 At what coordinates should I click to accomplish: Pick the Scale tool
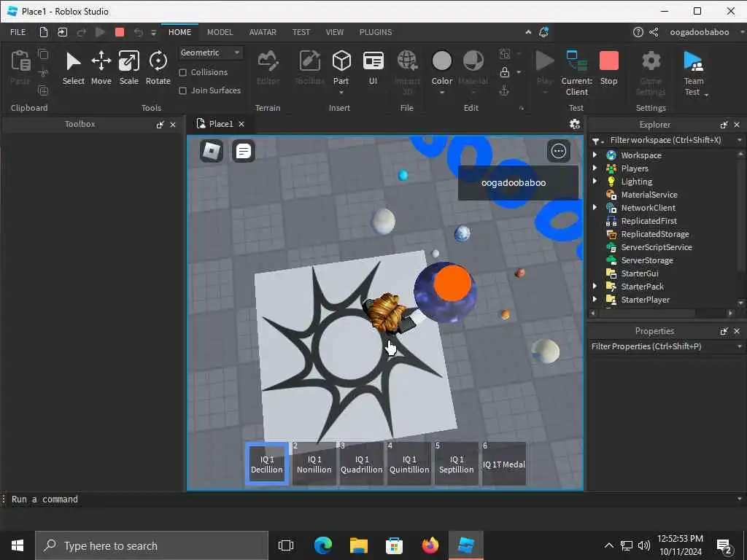click(128, 68)
